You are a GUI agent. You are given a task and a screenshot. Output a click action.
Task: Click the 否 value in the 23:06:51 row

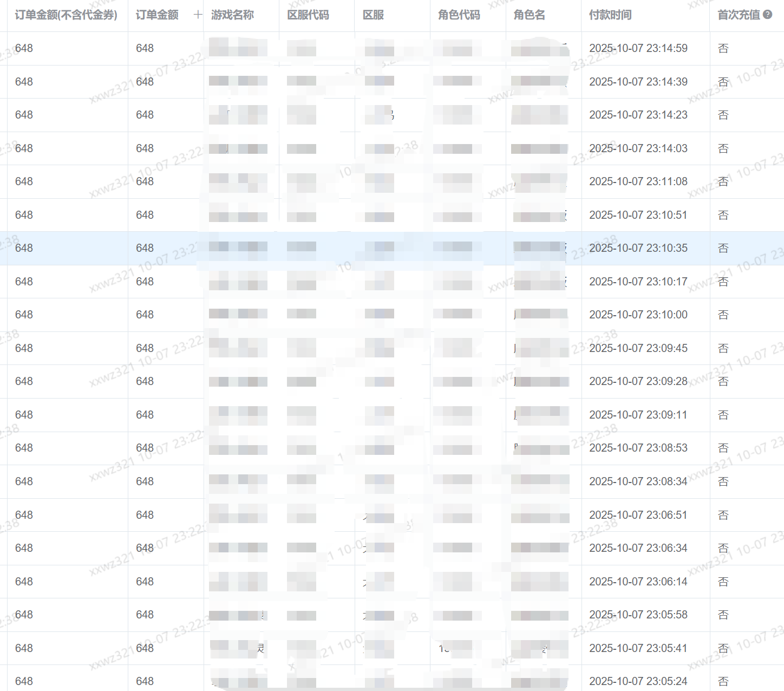tap(723, 515)
